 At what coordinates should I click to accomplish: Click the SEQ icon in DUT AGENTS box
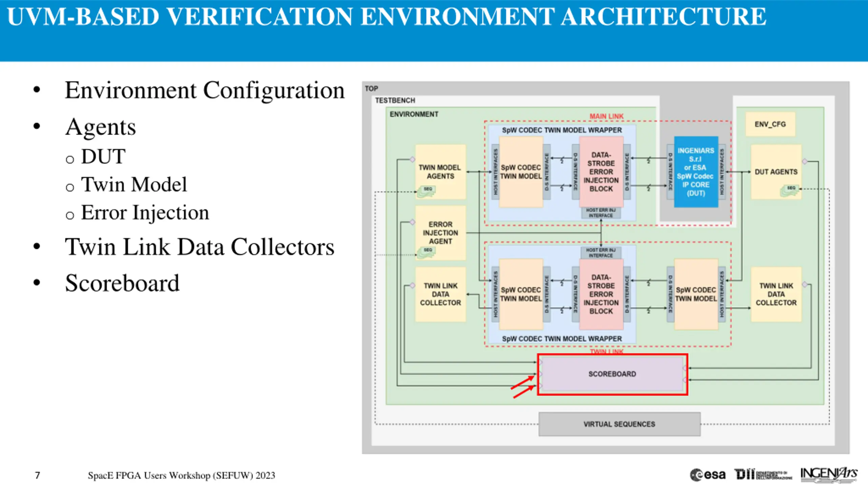pyautogui.click(x=790, y=190)
